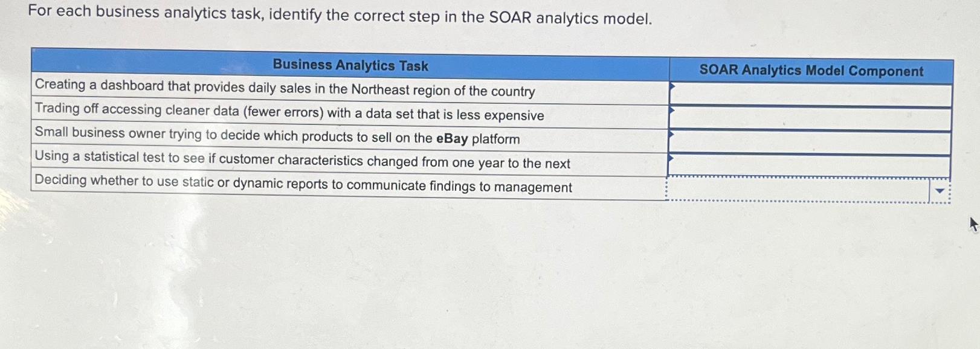Screen dimensions: 980x349
Task: Click the question instruction text at the top
Action: tap(338, 17)
